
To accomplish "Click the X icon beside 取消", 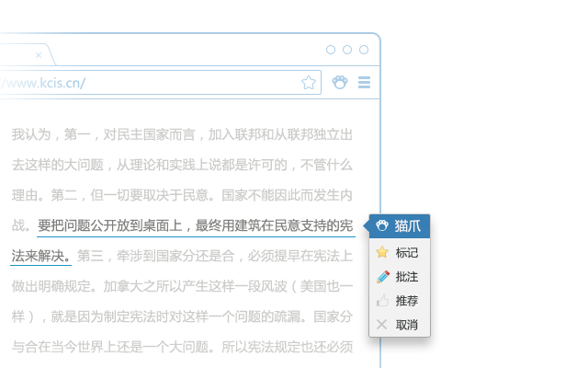I will pyautogui.click(x=382, y=325).
